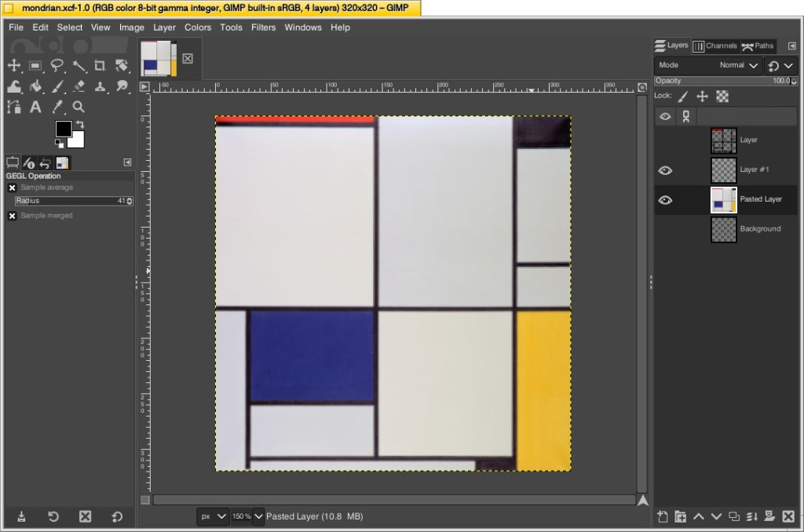Open the Filters menu
804x532 pixels.
point(263,27)
